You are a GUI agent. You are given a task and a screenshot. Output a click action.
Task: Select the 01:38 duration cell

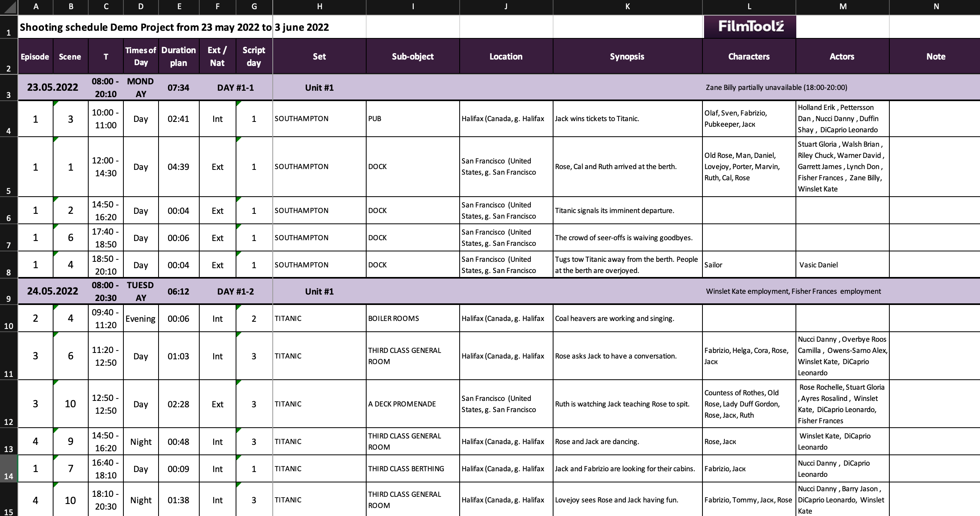[x=179, y=500]
